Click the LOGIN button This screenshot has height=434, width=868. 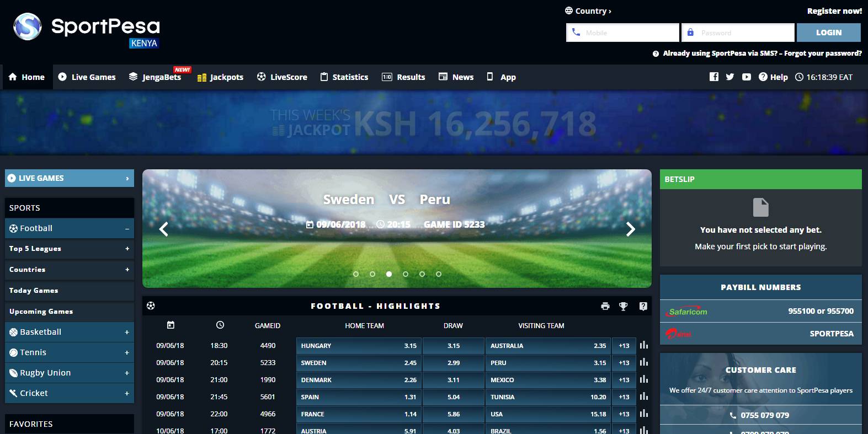tap(829, 33)
